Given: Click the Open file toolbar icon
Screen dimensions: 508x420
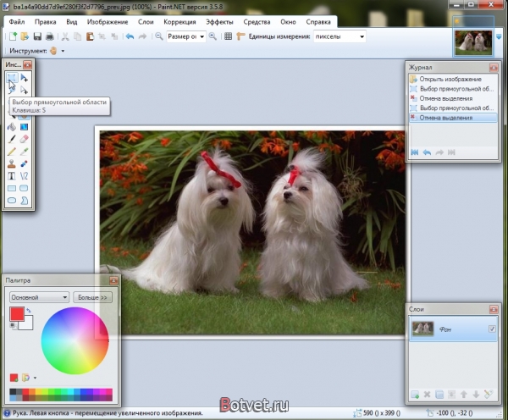Looking at the screenshot, I should (x=25, y=36).
